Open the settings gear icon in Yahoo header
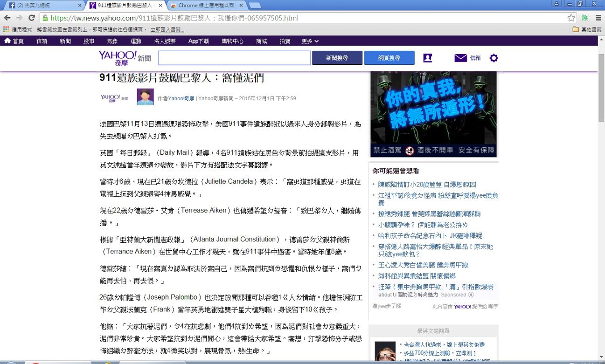 [494, 58]
